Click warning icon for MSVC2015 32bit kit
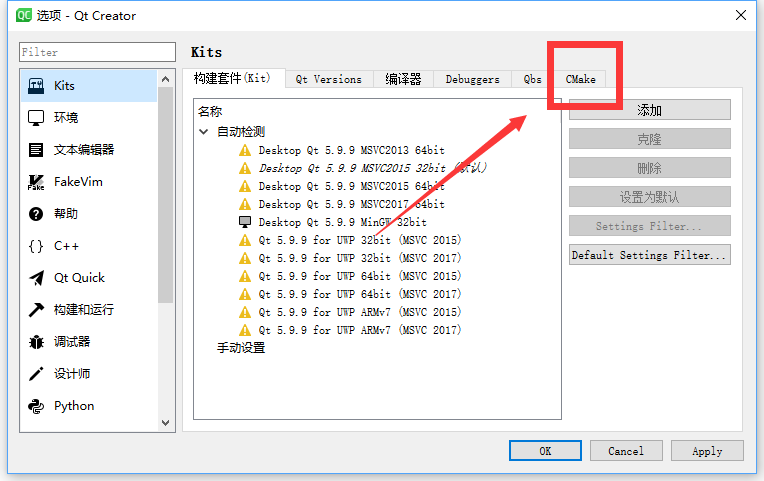The height and width of the screenshot is (481, 764). (245, 168)
